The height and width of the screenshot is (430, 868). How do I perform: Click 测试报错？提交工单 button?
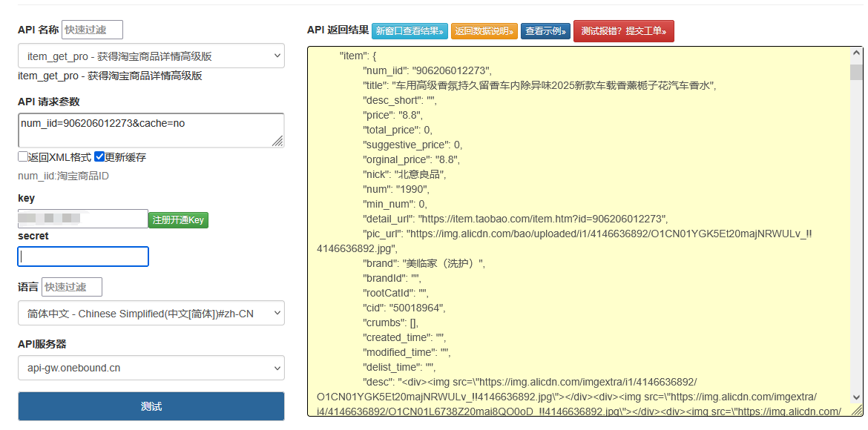624,31
